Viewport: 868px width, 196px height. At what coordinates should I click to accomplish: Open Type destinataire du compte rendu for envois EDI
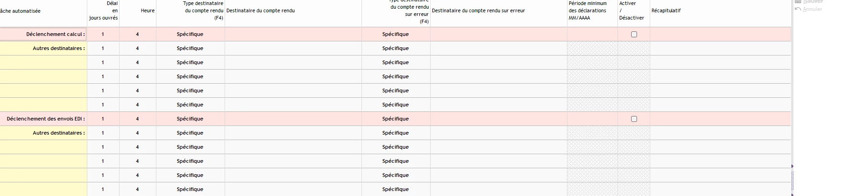point(190,119)
